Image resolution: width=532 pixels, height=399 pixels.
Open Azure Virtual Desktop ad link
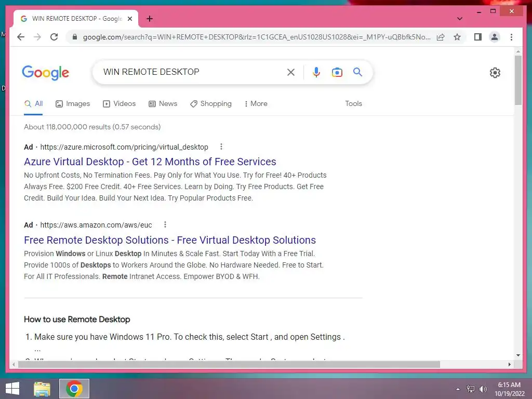click(x=150, y=162)
